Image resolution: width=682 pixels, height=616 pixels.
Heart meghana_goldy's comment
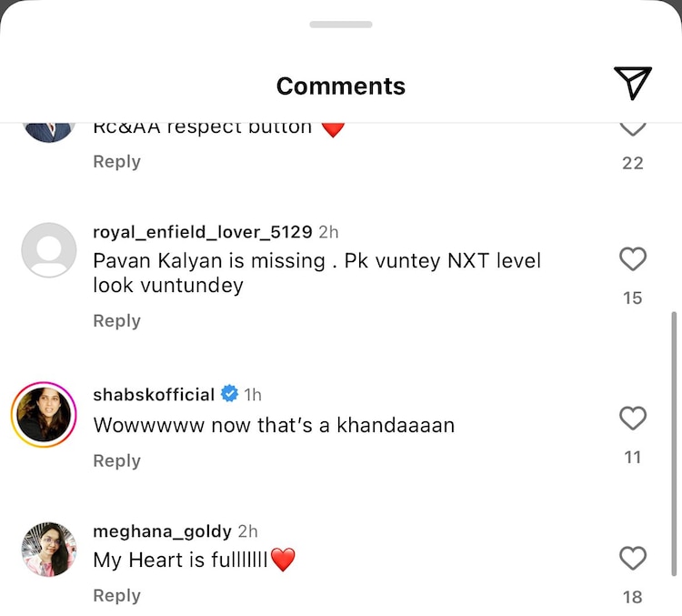[x=633, y=558]
